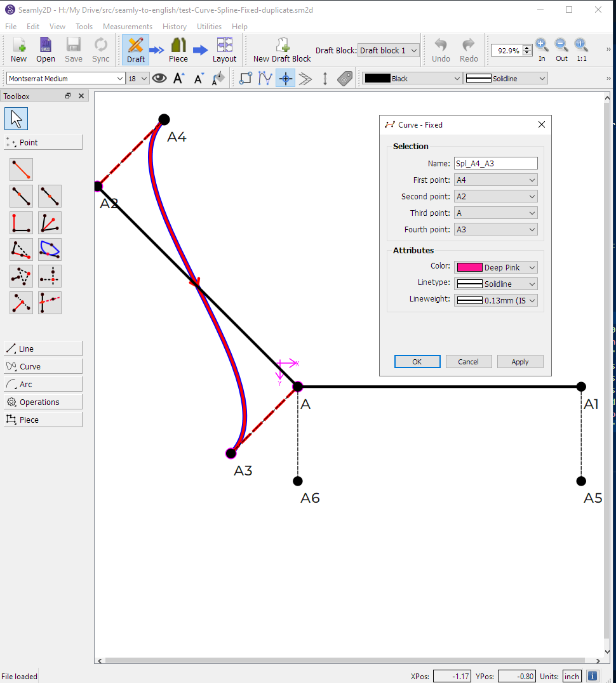Expand the Curve tools category in Toolbox
Image resolution: width=616 pixels, height=683 pixels.
pyautogui.click(x=43, y=366)
